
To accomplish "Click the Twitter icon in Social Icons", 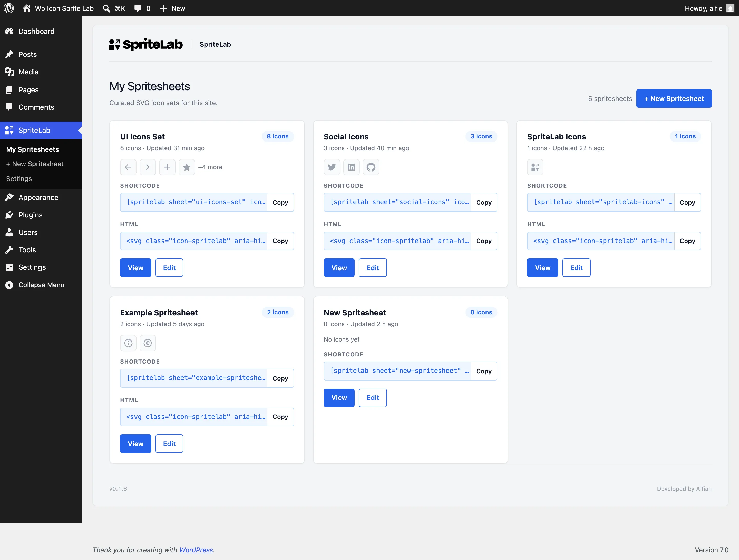I will point(332,167).
